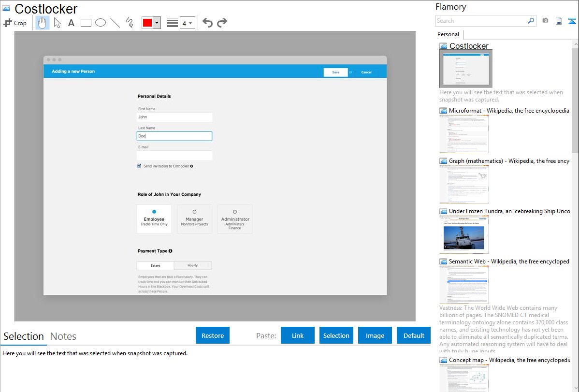Click the line thickness icon

click(173, 23)
